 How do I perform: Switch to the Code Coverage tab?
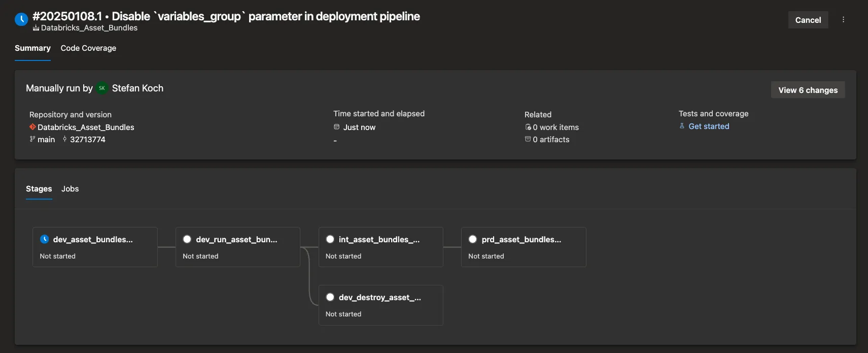coord(88,48)
